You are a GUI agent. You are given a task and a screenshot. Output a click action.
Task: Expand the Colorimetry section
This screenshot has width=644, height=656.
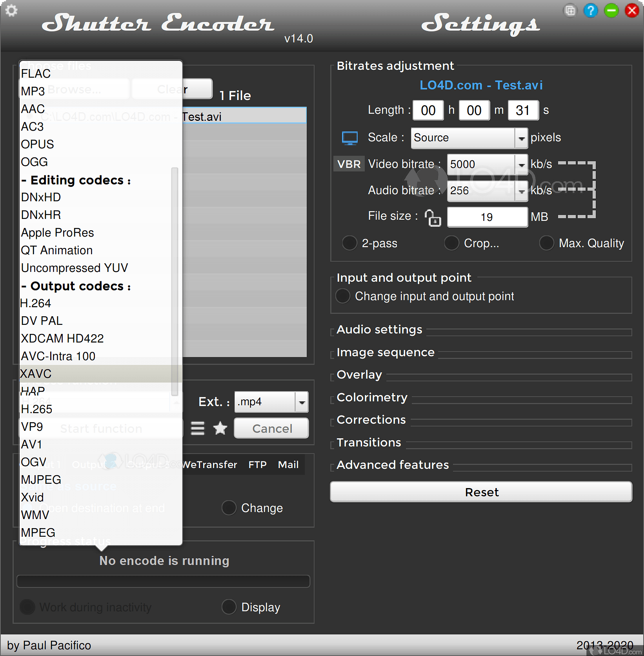(x=372, y=397)
